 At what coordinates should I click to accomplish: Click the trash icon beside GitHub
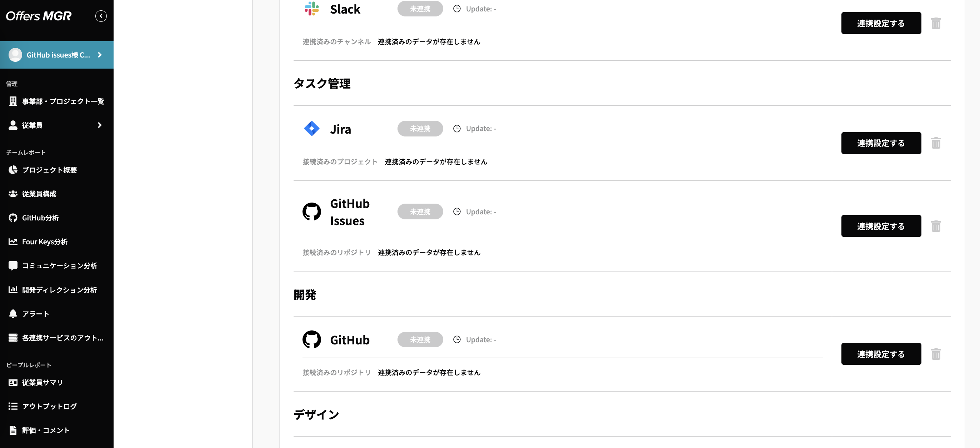[x=936, y=354]
